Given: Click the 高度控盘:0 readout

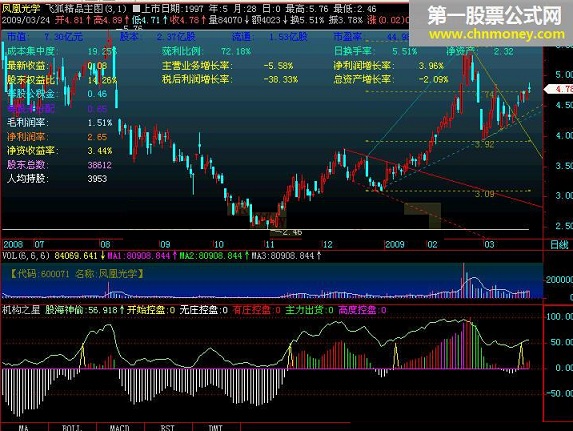Looking at the screenshot, I should click(x=362, y=310).
